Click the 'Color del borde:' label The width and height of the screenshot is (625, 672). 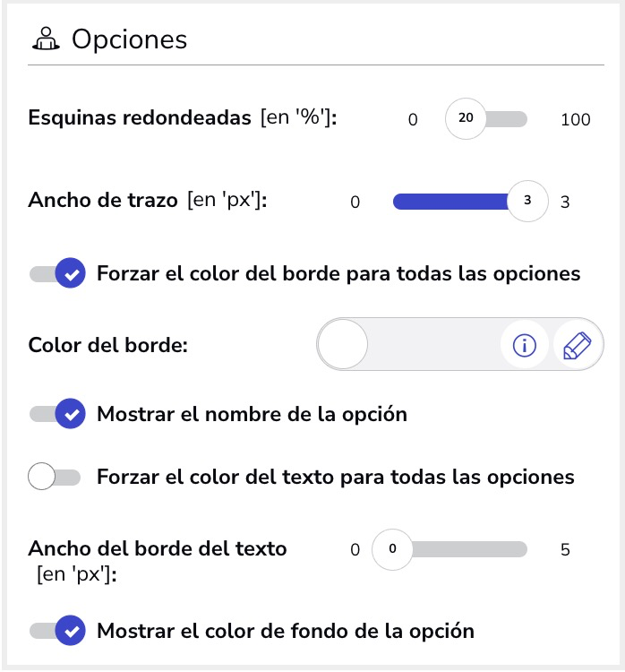click(107, 345)
